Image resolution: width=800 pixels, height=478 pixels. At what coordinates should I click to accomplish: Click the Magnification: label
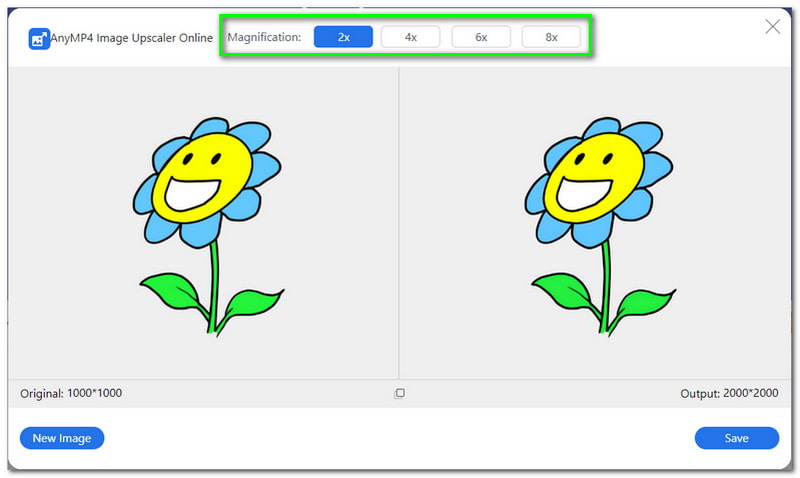(x=264, y=37)
